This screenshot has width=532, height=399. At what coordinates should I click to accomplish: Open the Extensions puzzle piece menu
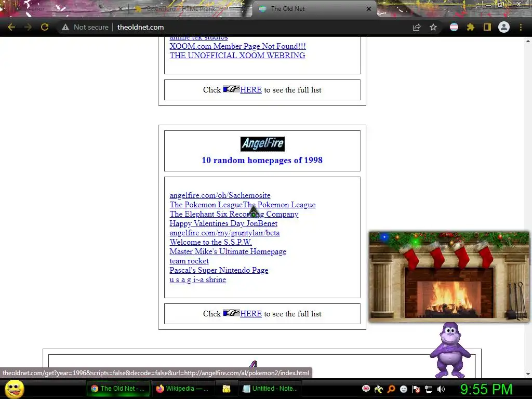click(470, 27)
